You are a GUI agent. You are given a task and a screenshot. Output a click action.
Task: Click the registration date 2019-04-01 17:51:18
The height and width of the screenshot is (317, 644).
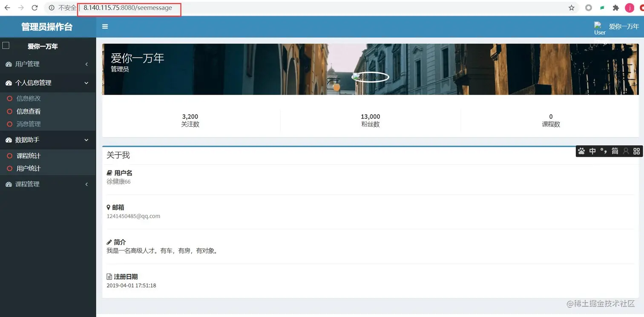tap(131, 285)
